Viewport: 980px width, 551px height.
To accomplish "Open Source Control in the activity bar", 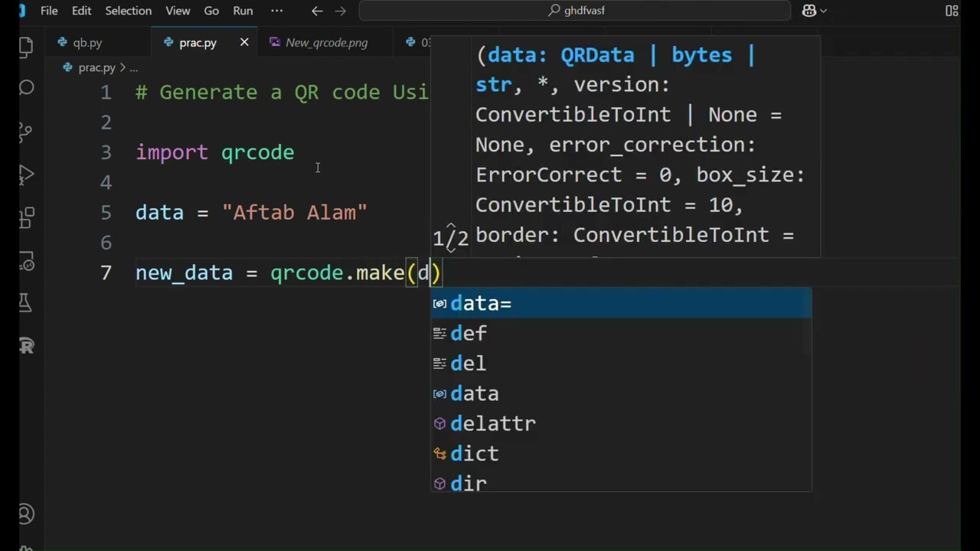I will coord(25,132).
